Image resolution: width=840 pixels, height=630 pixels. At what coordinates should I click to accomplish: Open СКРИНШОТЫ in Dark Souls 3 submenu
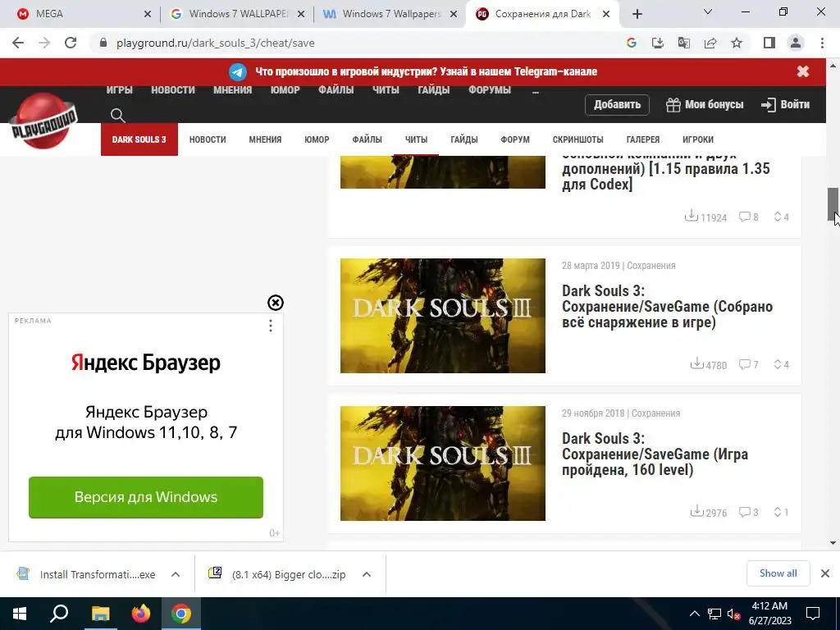578,139
